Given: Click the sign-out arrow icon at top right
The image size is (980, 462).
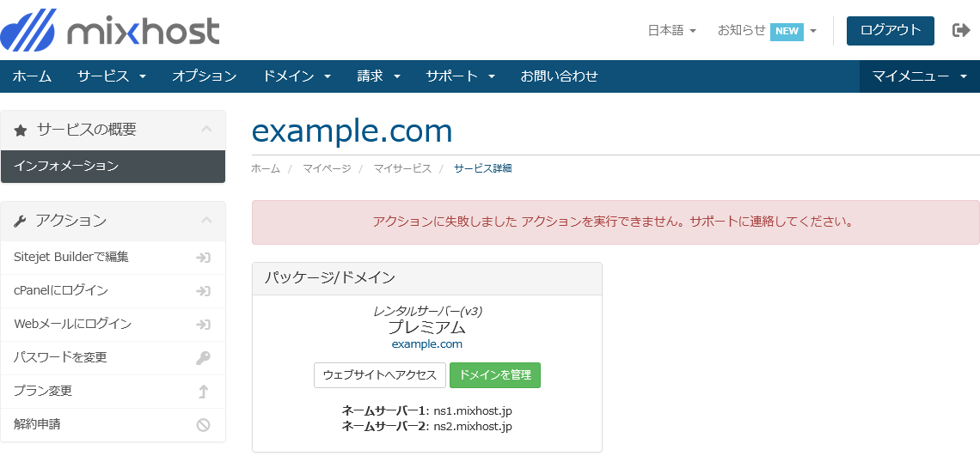Looking at the screenshot, I should pos(961,30).
